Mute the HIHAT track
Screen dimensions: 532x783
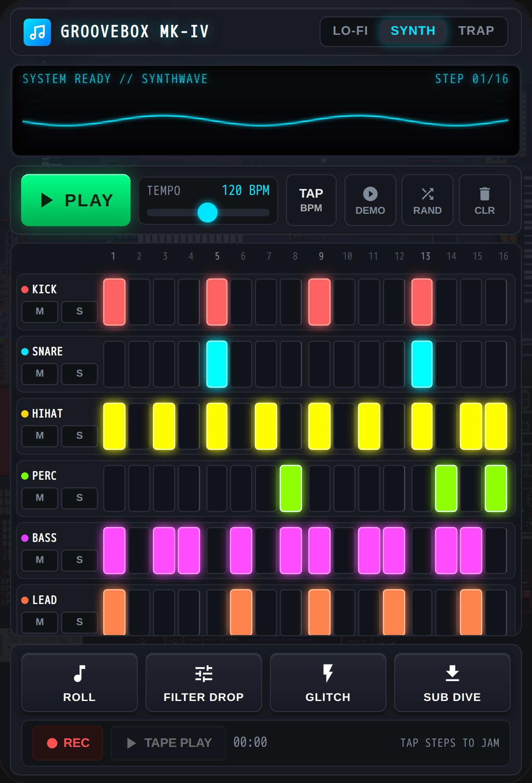coord(40,435)
